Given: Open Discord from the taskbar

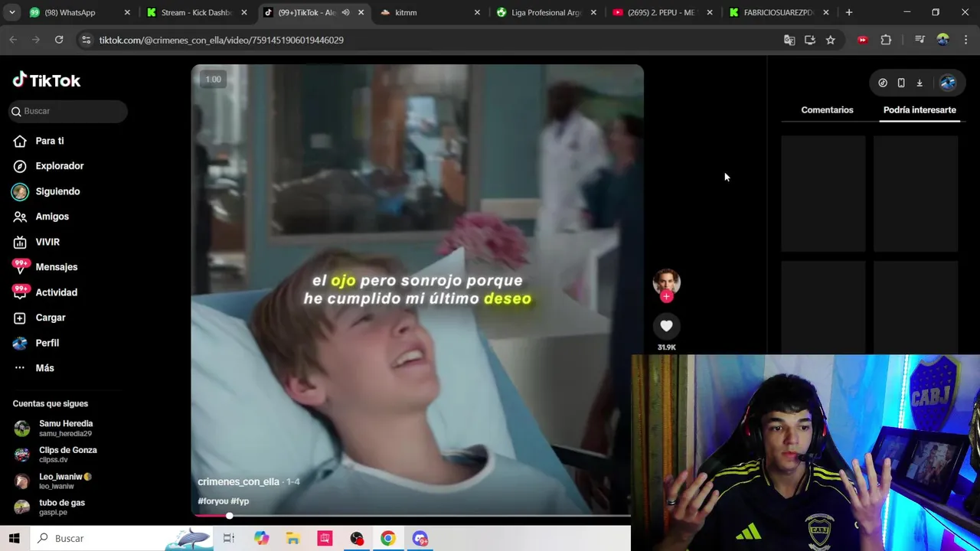Looking at the screenshot, I should [x=420, y=538].
